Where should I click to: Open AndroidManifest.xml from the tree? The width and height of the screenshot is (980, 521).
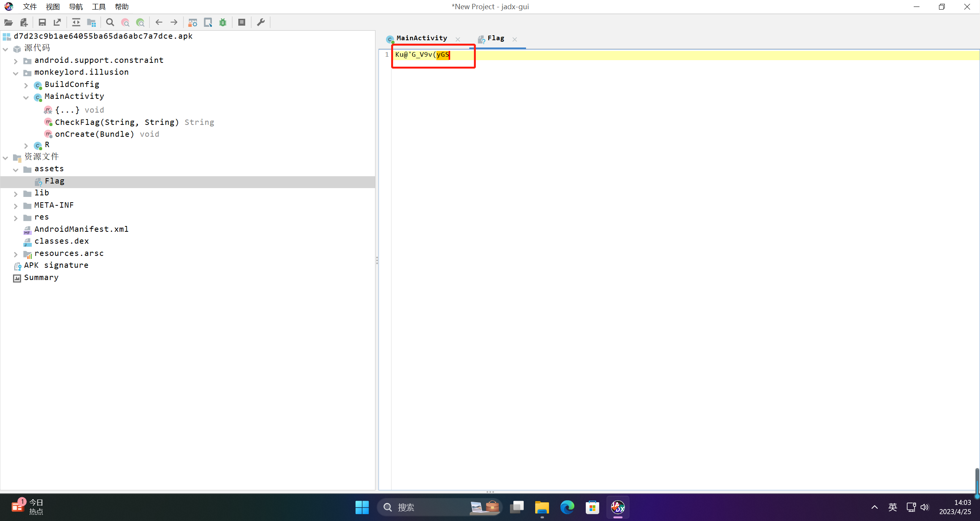pos(81,229)
